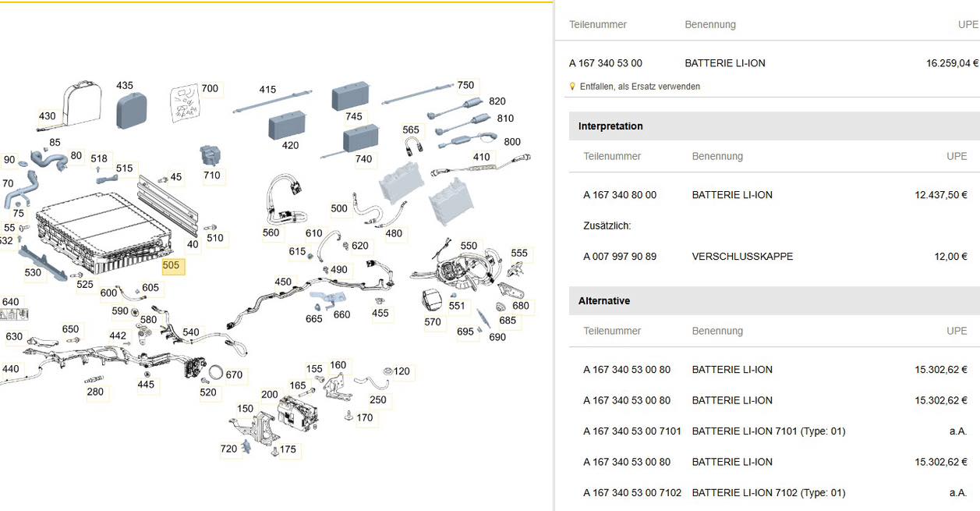Click the instruction sheet drawing labeled 700
Screen dimensions: 980x511
(185, 105)
